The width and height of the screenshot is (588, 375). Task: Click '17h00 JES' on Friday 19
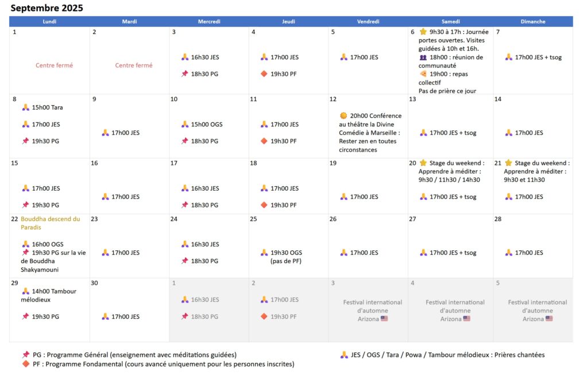pyautogui.click(x=364, y=196)
